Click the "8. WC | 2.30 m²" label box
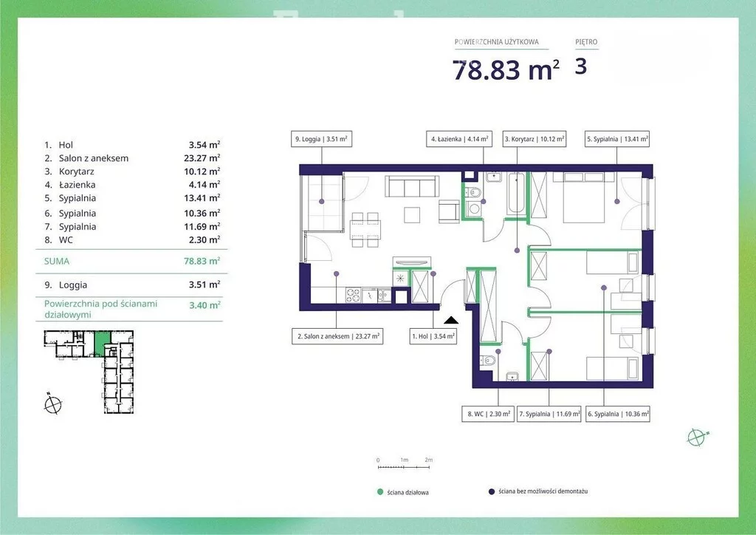This screenshot has height=535, width=756. pos(488,415)
